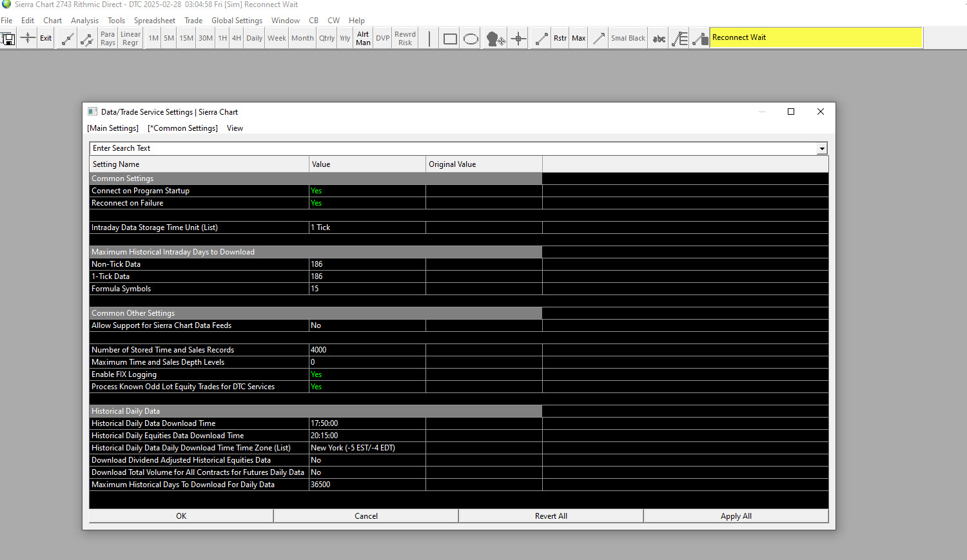
Task: Click the Historical Daily Data Download Time 17:50:00
Action: [x=367, y=423]
